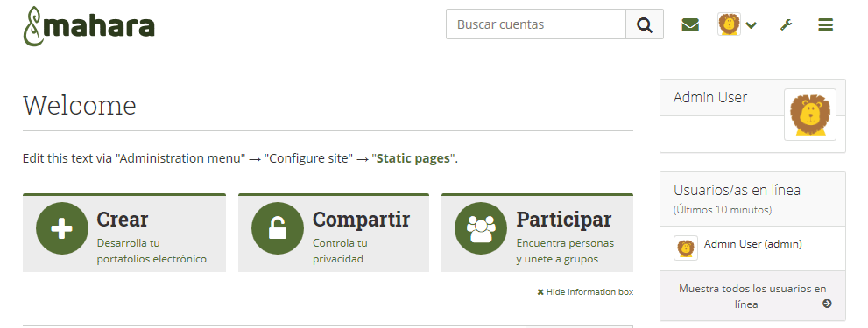
Task: Click Admin User name in sidebar
Action: [x=710, y=97]
